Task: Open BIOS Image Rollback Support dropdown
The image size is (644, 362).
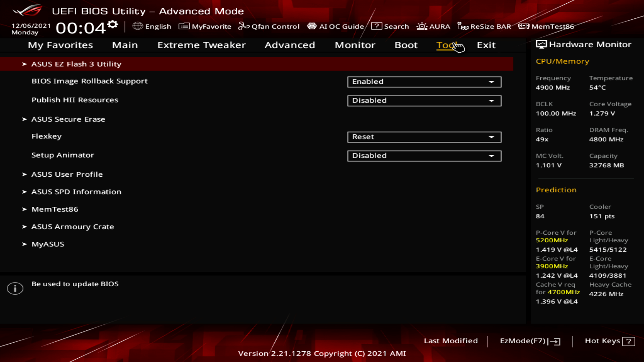Action: tap(424, 82)
